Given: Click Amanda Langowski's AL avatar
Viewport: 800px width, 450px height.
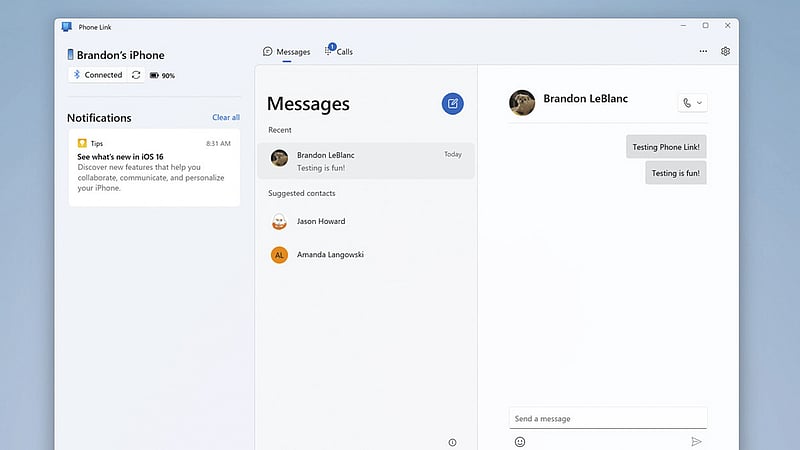Looking at the screenshot, I should coord(279,255).
